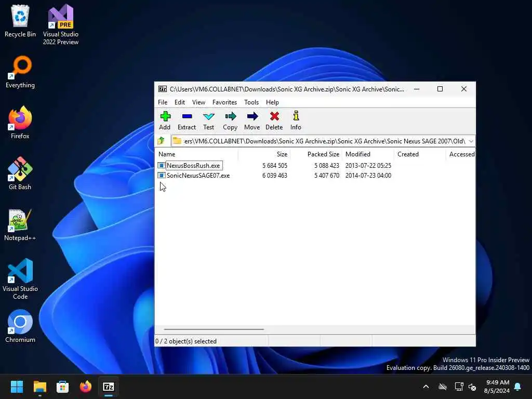532x399 pixels.
Task: Select the Everything desktop shortcut
Action: point(20,72)
